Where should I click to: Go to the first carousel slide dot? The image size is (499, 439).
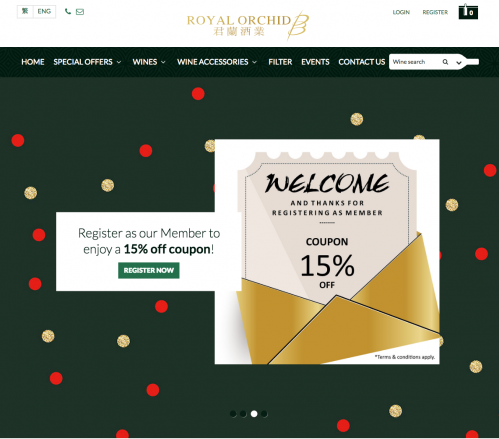point(233,414)
